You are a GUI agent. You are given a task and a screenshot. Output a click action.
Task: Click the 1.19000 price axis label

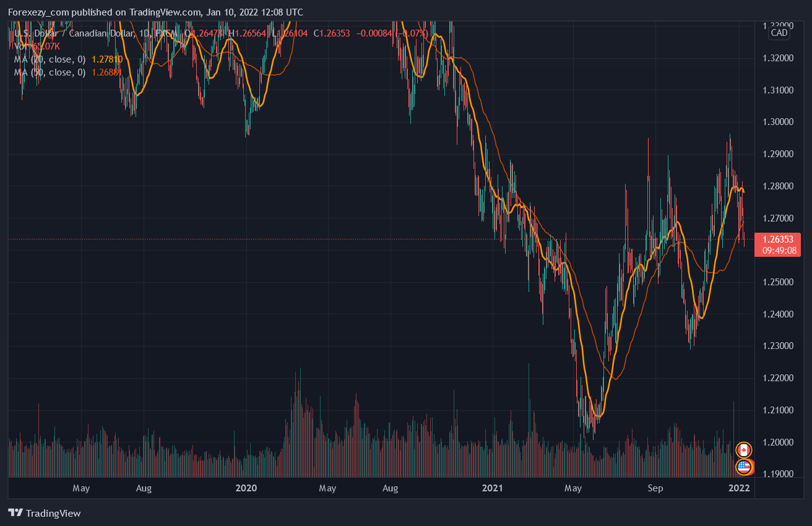778,474
